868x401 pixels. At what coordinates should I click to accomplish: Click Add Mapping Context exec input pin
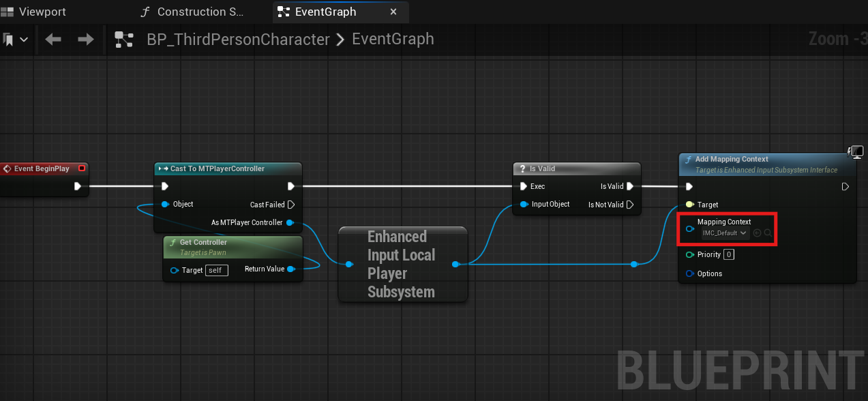tap(689, 186)
